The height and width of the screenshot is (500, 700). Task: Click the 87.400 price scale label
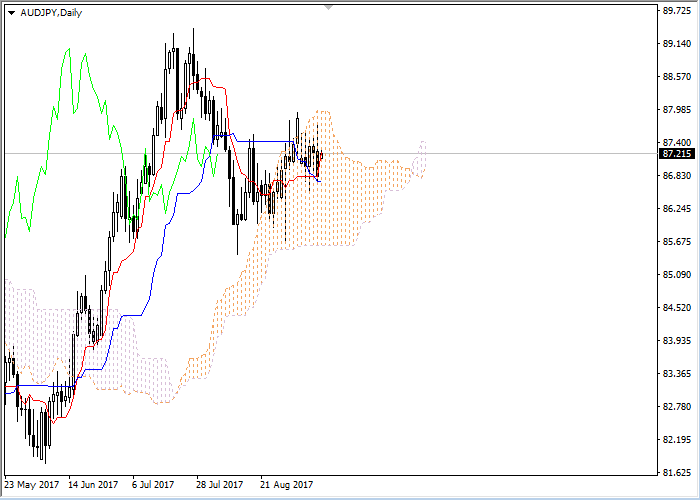coord(677,142)
